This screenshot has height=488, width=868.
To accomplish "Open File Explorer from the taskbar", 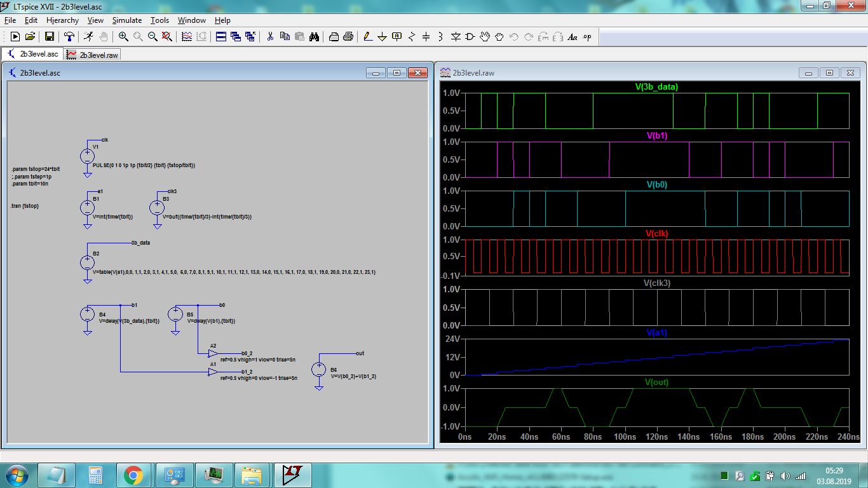I will tap(252, 475).
